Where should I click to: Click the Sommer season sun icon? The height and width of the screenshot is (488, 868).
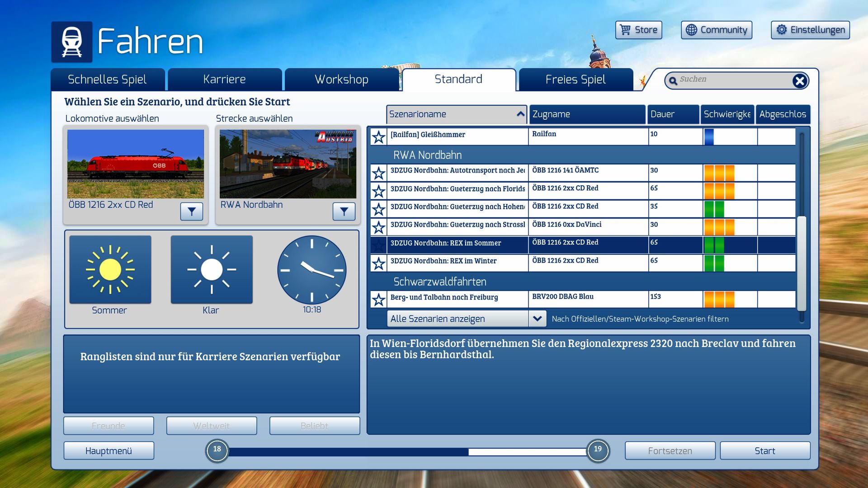(x=110, y=269)
